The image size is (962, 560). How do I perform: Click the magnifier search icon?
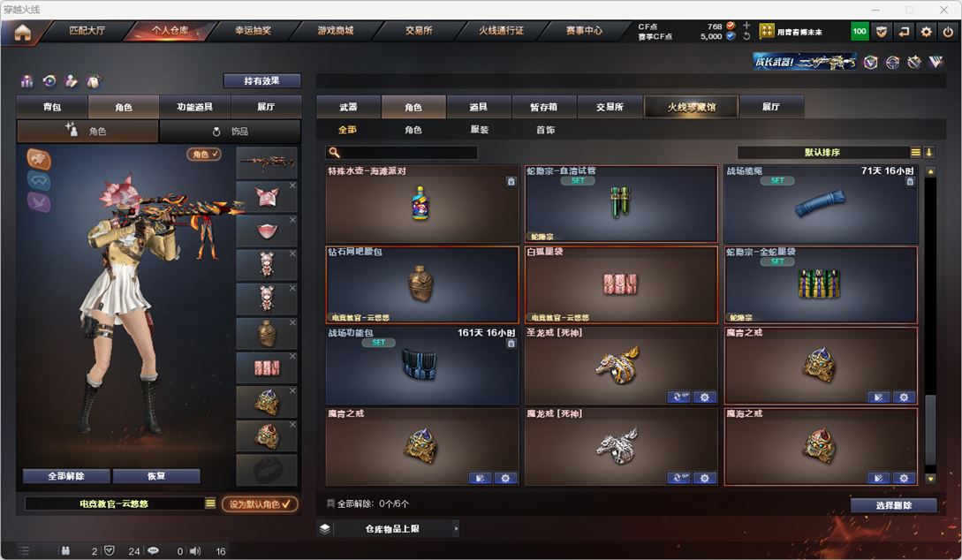(x=334, y=152)
